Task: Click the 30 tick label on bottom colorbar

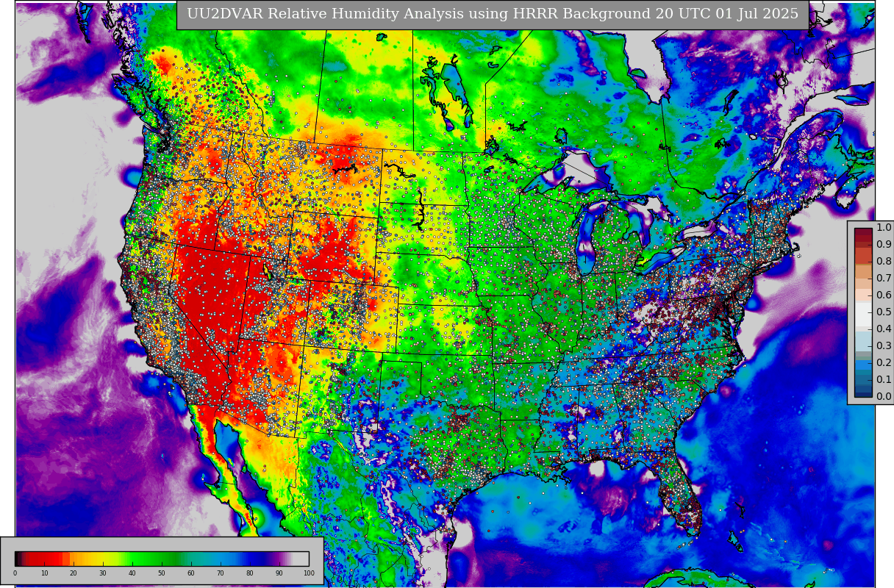Action: click(x=103, y=573)
